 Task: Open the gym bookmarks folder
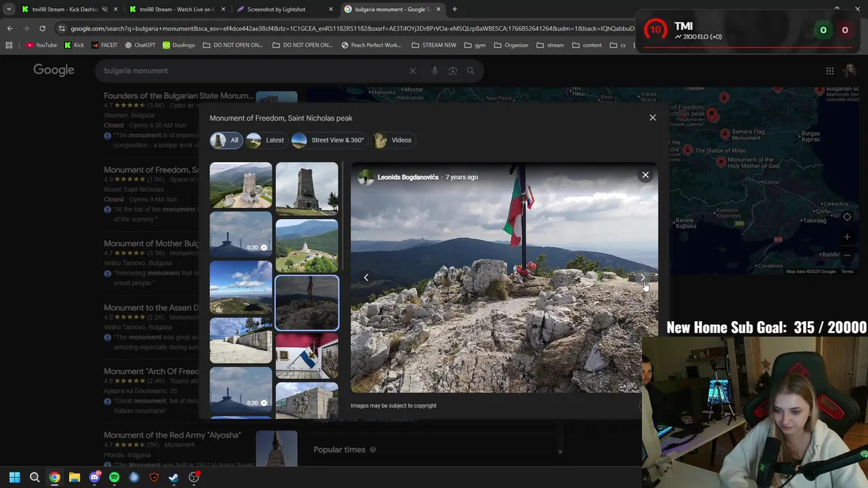click(475, 45)
